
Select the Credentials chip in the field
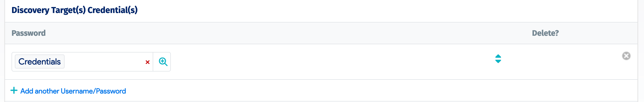(x=40, y=61)
